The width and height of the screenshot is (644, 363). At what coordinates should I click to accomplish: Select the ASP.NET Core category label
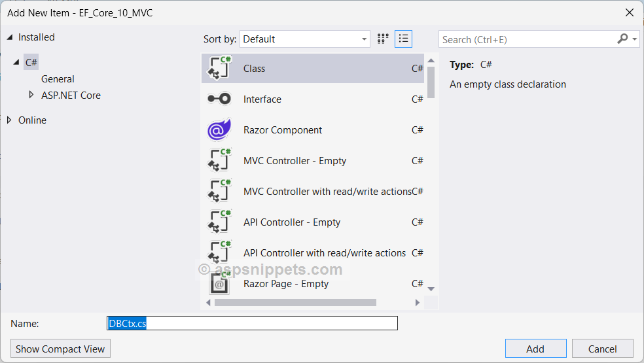pos(71,95)
